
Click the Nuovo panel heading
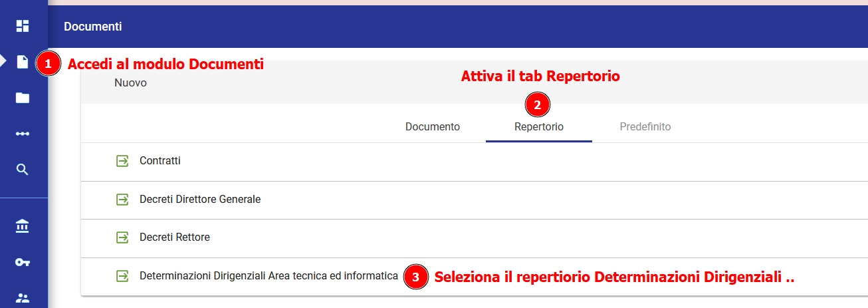(x=130, y=84)
